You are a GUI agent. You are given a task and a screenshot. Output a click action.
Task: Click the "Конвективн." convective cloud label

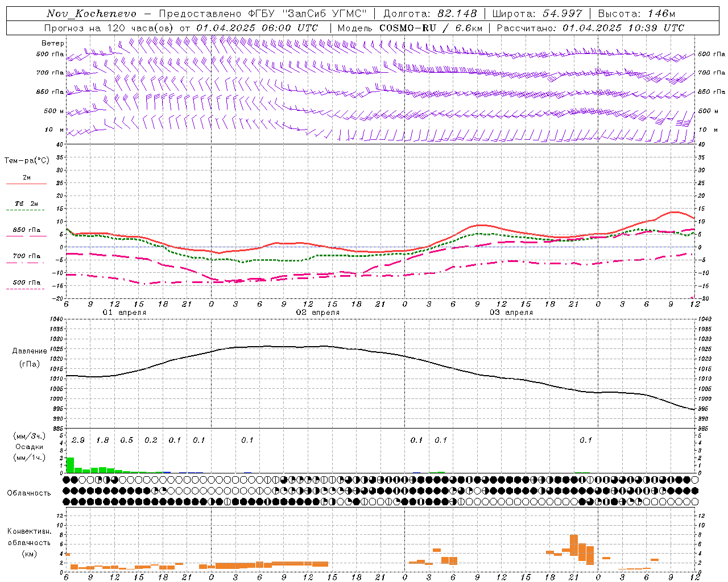30,531
